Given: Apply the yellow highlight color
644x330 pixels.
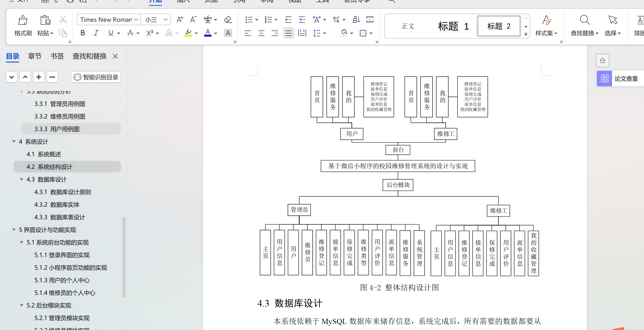Looking at the screenshot, I should [188, 33].
